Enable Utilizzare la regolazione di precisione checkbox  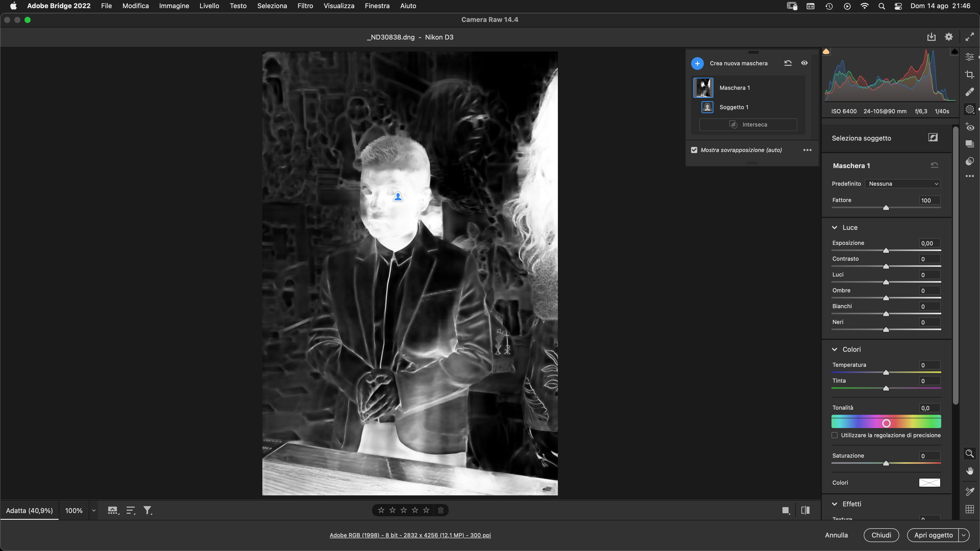[835, 435]
